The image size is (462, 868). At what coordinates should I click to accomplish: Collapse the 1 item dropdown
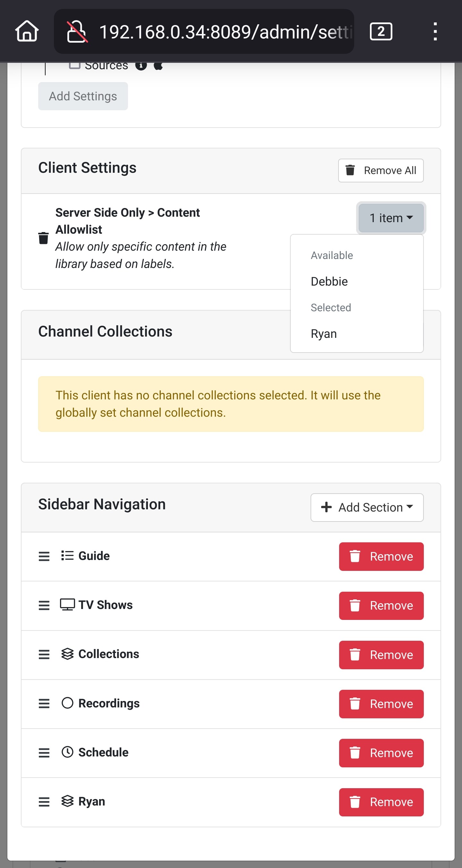click(x=391, y=218)
